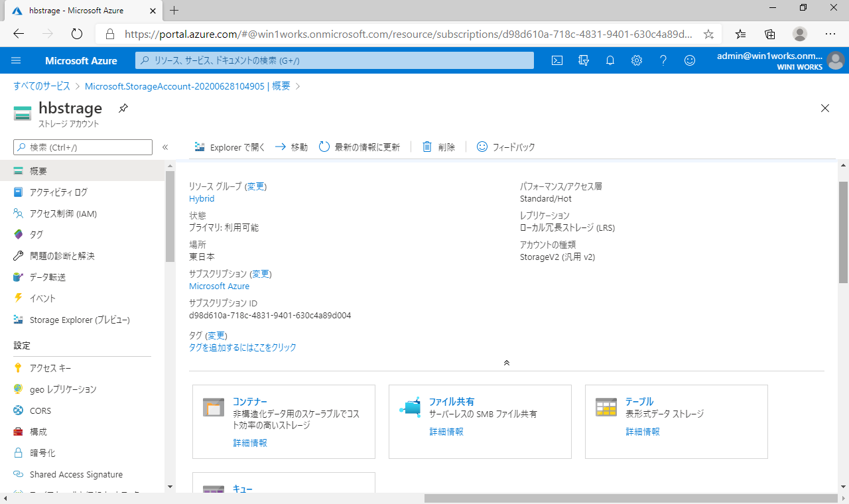Open Shared Access Signature item
The image size is (849, 504).
click(82, 474)
